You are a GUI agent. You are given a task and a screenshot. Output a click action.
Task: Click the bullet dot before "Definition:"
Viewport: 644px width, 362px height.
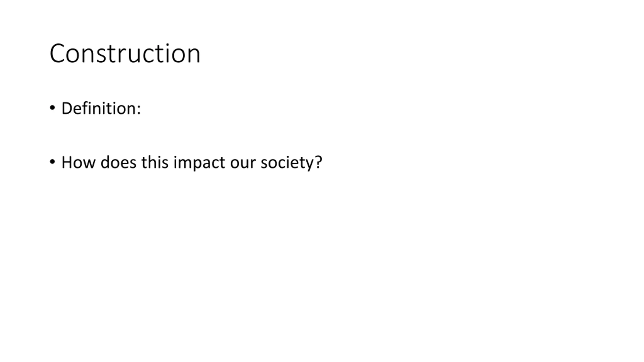[52, 108]
